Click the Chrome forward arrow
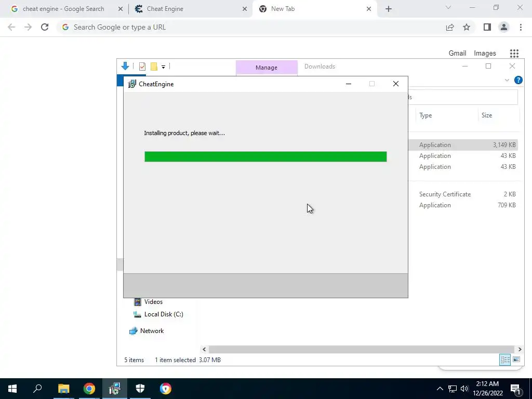The width and height of the screenshot is (532, 399). pyautogui.click(x=28, y=27)
